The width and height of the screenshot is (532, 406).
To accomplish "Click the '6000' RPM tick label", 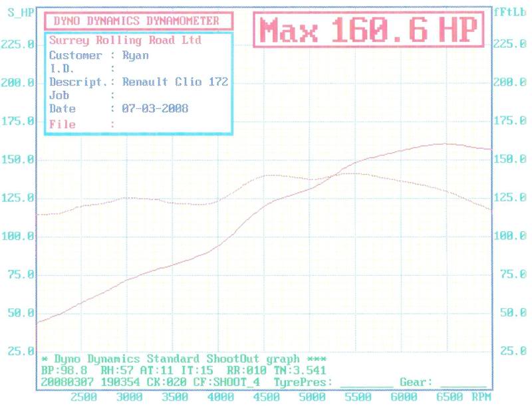I will tap(404, 397).
